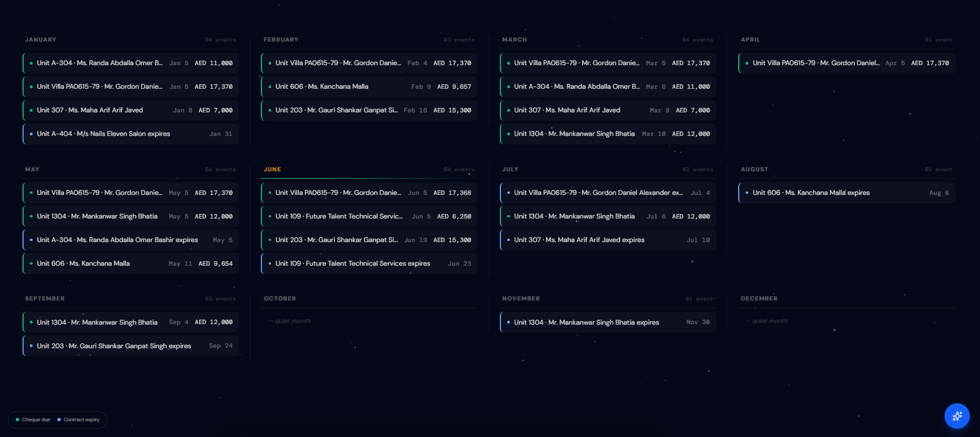Select Unit 606 Kanchana Malla expires Aug 6
Image resolution: width=980 pixels, height=437 pixels.
847,193
